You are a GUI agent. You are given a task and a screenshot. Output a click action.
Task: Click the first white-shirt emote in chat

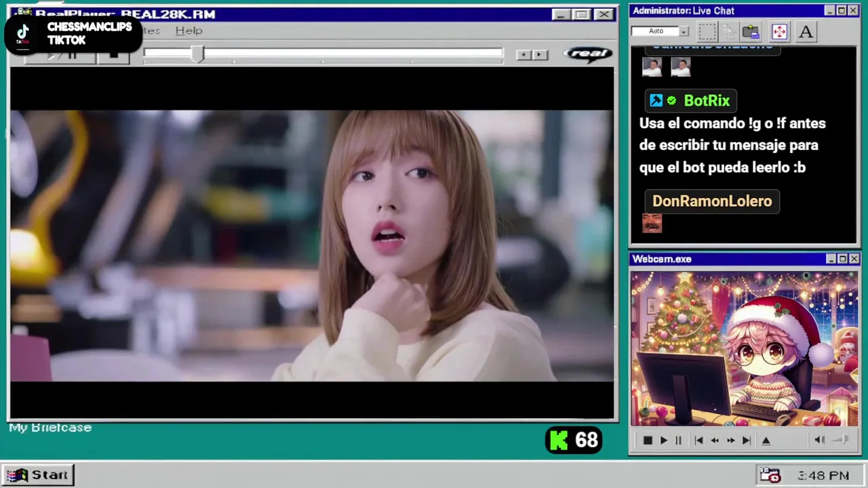(x=652, y=67)
